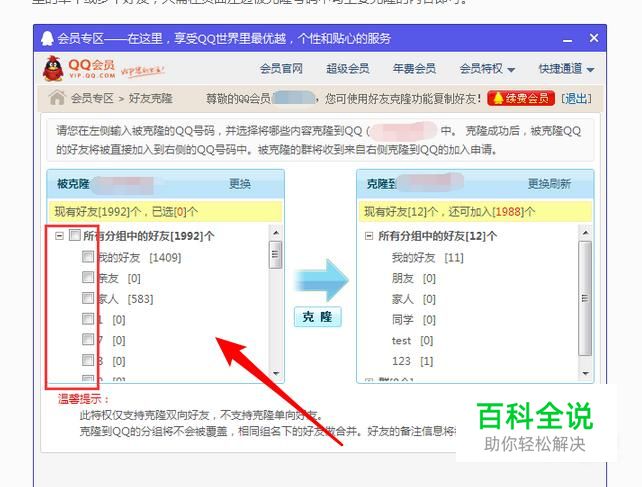The image size is (642, 487).
Task: Check the 家人 [583] group checkbox
Action: pyautogui.click(x=88, y=298)
